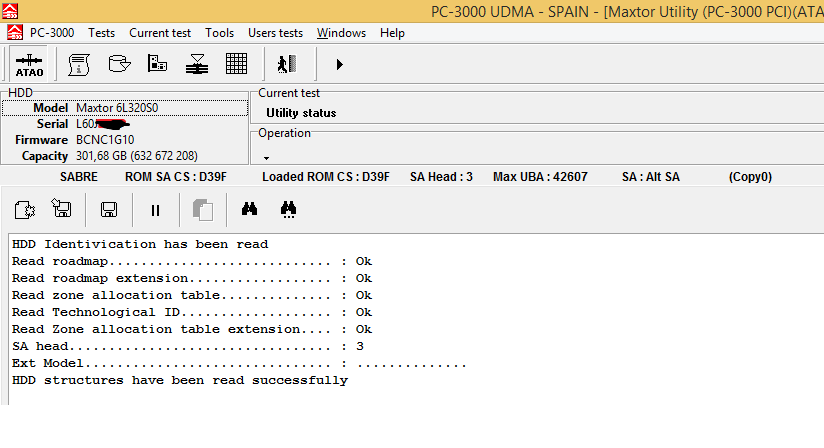Click the Read zone allocation table log line
The width and height of the screenshot is (824, 448).
pyautogui.click(x=192, y=295)
